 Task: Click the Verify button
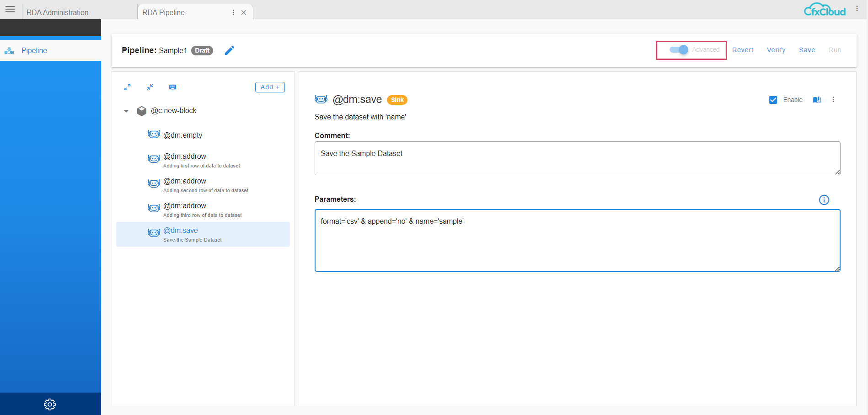coord(776,50)
